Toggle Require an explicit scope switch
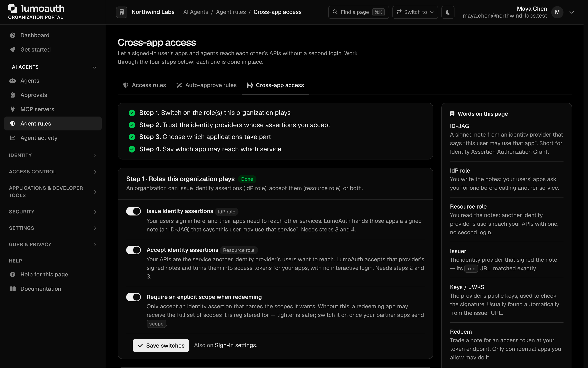 click(x=133, y=297)
